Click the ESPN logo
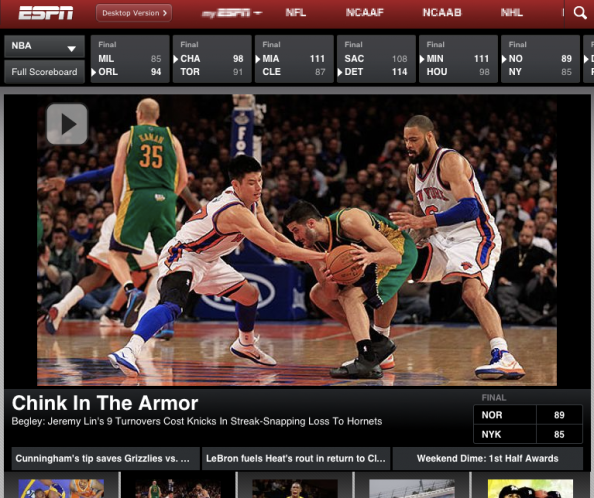This screenshot has width=594, height=498. [46, 13]
